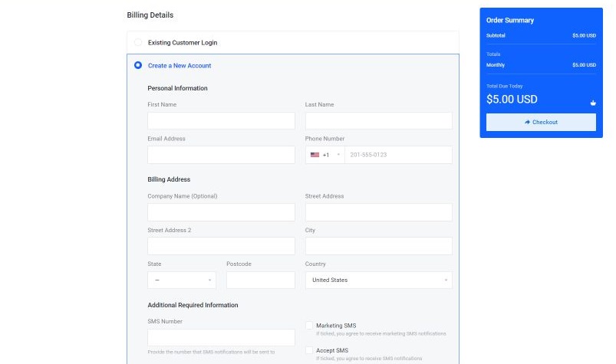Viewport: 616px width, 364px height.
Task: Click the SMS Number input field
Action: coord(221,338)
